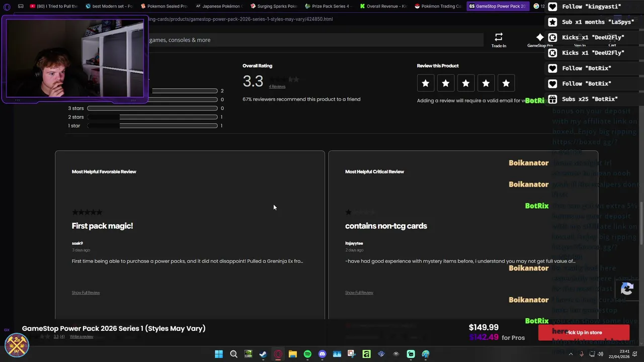The width and height of the screenshot is (644, 362).
Task: Filter reviews by the 1 star bar
Action: click(152, 126)
